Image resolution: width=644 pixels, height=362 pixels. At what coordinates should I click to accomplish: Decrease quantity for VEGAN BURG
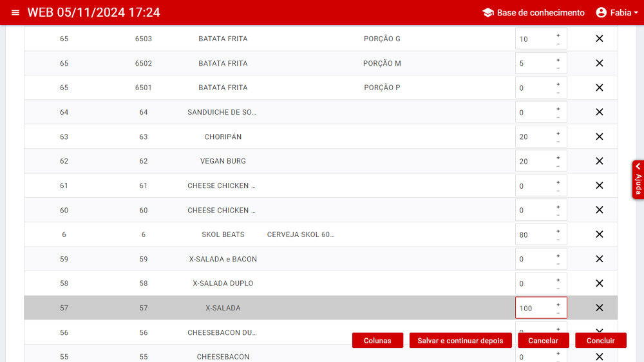558,166
